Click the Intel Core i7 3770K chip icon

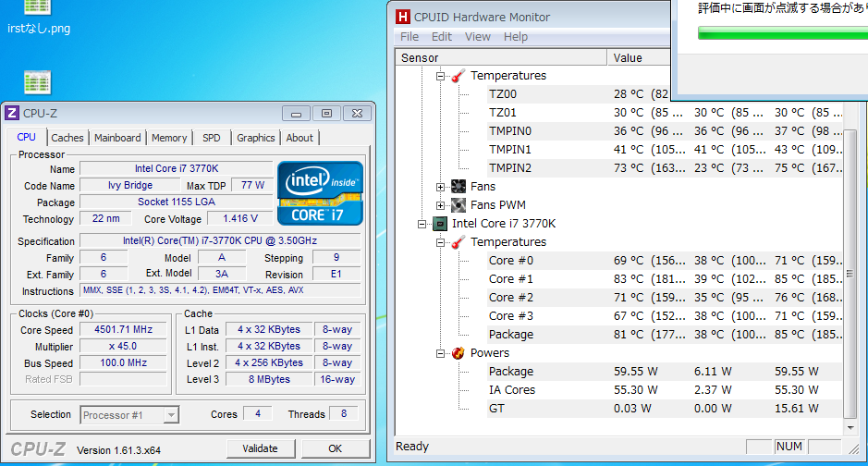tap(439, 224)
